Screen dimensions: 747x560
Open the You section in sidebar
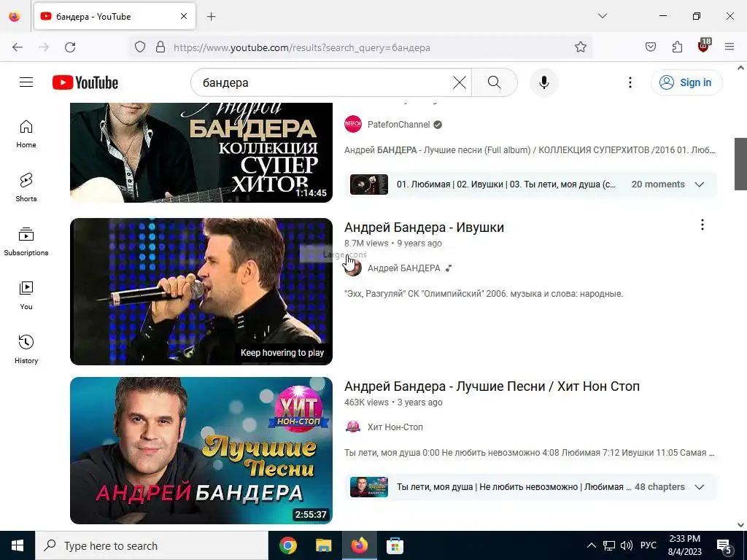point(26,296)
